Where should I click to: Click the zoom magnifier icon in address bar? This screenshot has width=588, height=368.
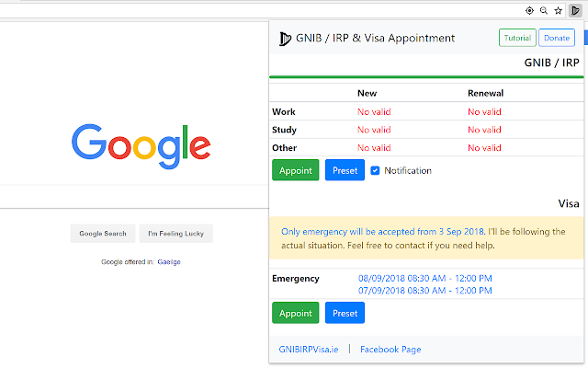pos(544,10)
